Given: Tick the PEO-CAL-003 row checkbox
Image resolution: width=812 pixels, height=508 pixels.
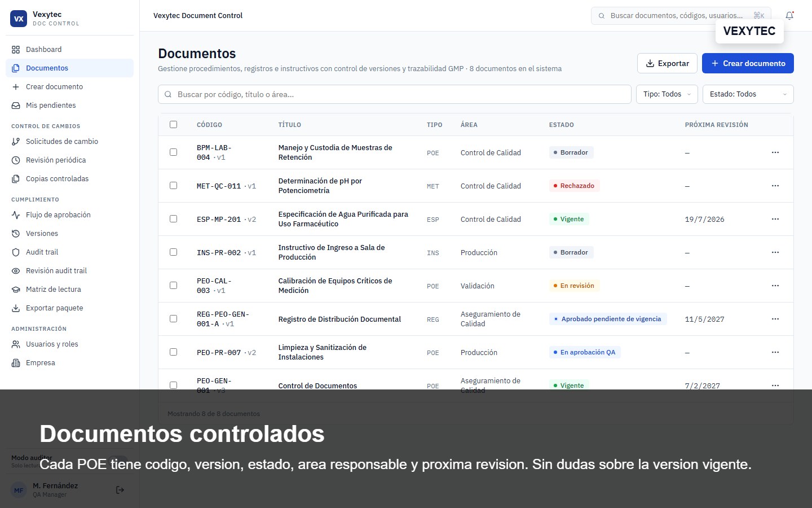Looking at the screenshot, I should tap(173, 285).
